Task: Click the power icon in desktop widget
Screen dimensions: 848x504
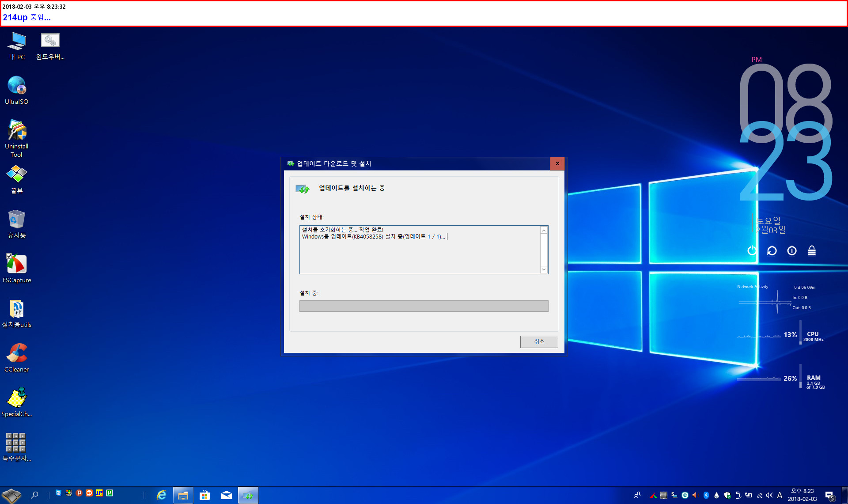Action: pyautogui.click(x=752, y=251)
